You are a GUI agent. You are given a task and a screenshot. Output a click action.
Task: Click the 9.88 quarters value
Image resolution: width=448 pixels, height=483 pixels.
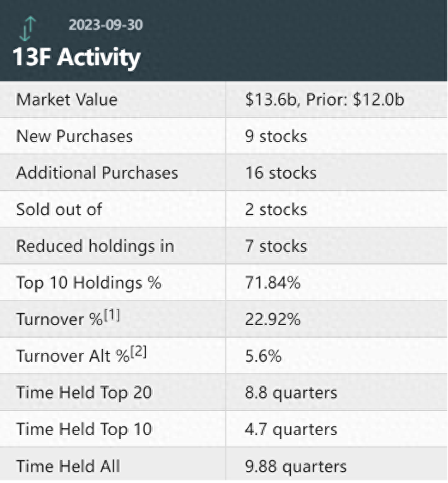[296, 467]
